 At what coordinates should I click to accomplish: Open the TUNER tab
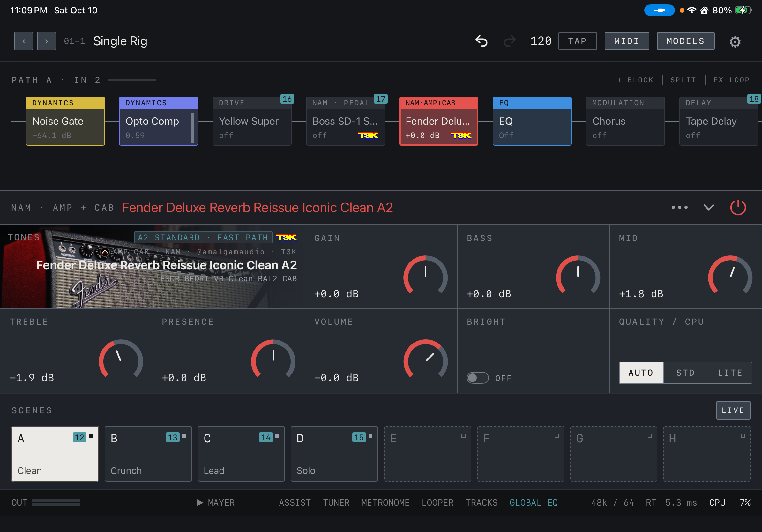(x=336, y=502)
